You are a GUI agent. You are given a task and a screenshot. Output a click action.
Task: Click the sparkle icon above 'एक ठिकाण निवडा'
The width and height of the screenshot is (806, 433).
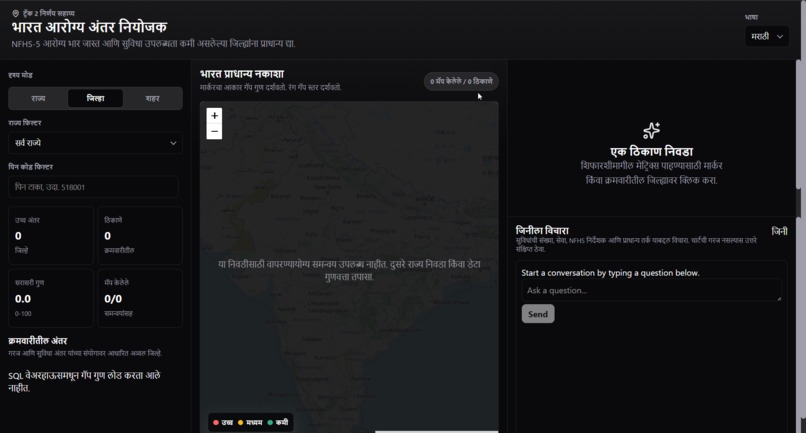coord(651,130)
